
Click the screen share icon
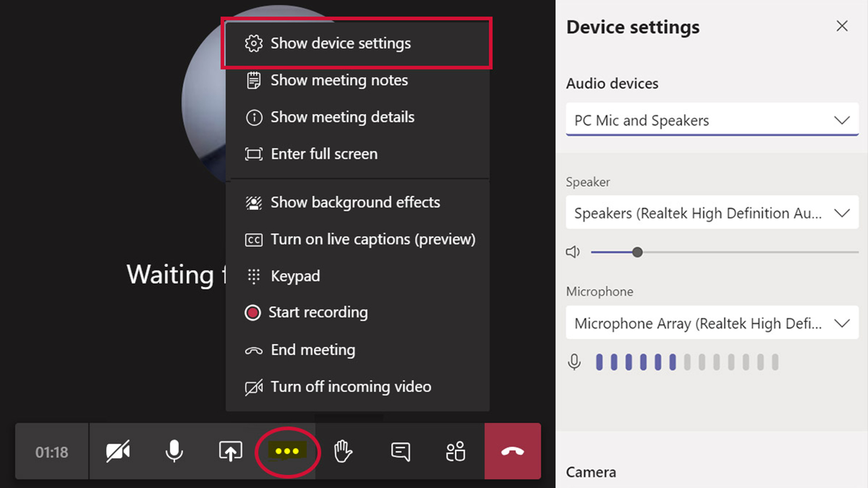230,451
